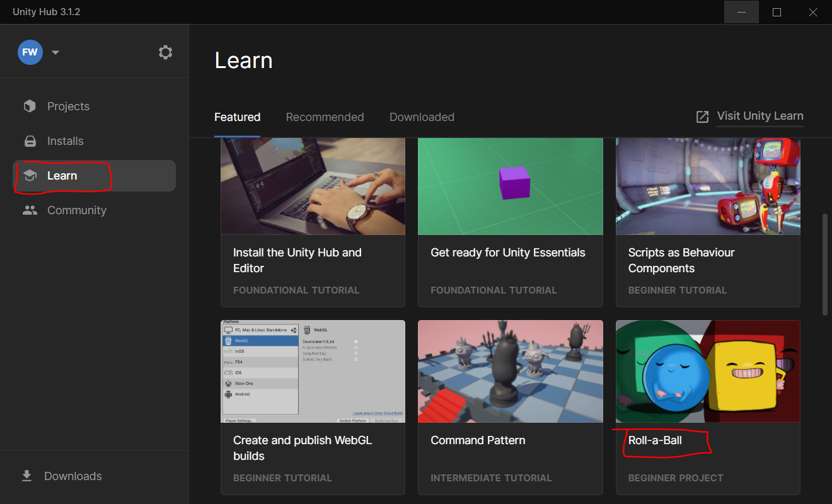The height and width of the screenshot is (504, 832).
Task: Select the Learn sidebar item
Action: (x=94, y=176)
